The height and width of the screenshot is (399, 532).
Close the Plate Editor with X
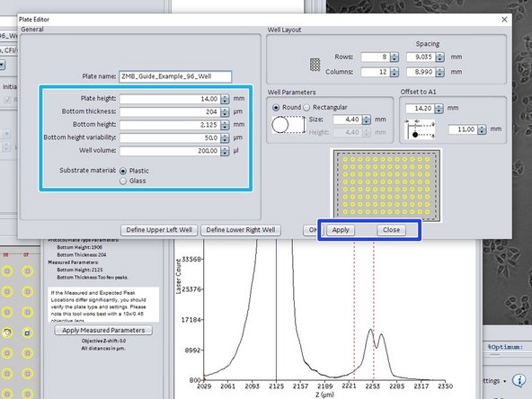pos(504,20)
